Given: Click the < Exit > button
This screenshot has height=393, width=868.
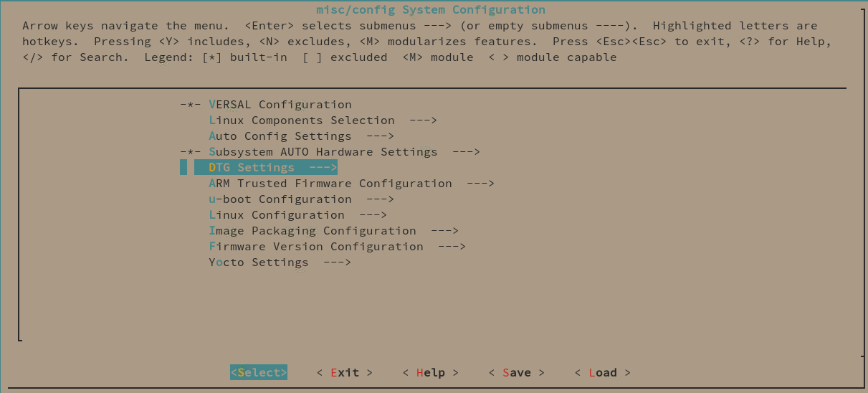Looking at the screenshot, I should (x=345, y=373).
